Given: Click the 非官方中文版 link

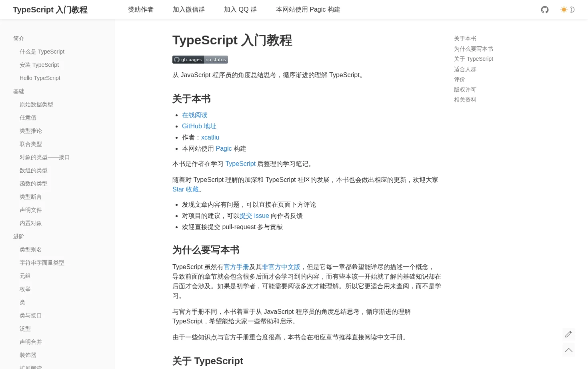Looking at the screenshot, I should tap(281, 267).
